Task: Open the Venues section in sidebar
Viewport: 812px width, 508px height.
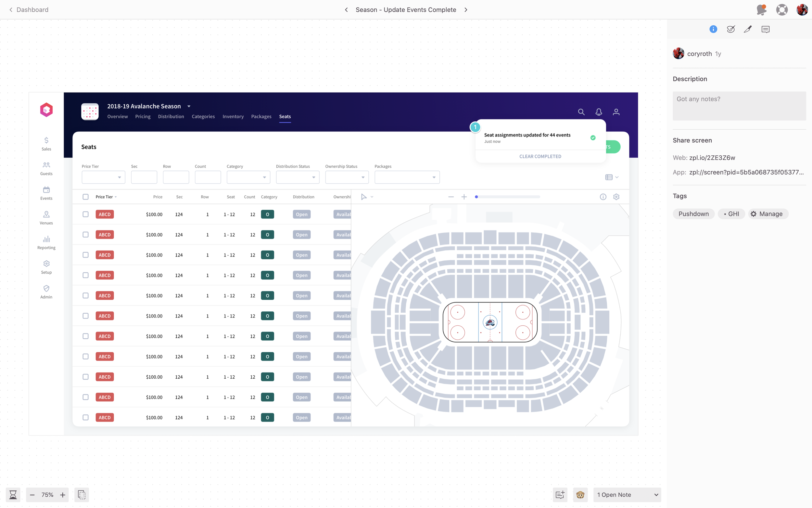Action: (46, 218)
